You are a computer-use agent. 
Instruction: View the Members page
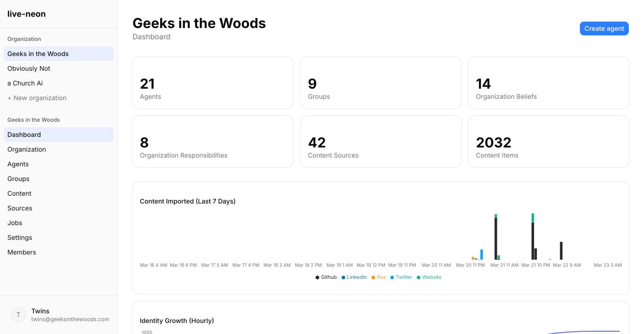[22, 252]
